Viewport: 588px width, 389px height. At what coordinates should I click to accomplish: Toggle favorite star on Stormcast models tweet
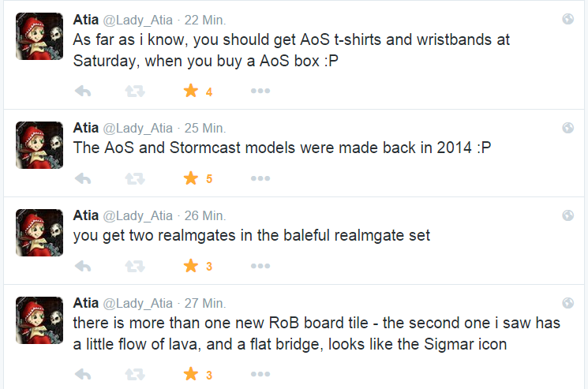pos(190,179)
